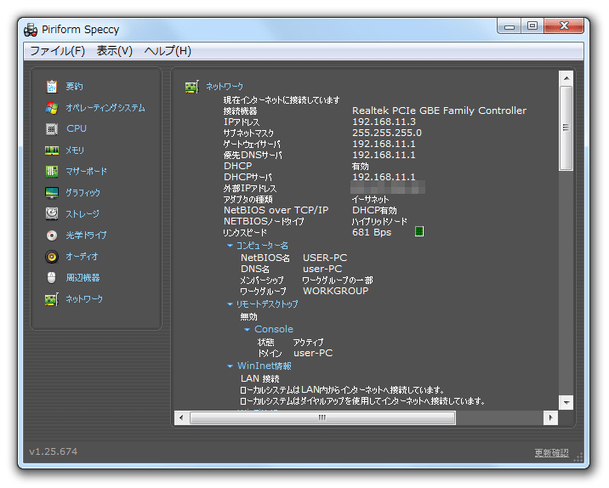Go to 周辺機器 section label

(83, 277)
